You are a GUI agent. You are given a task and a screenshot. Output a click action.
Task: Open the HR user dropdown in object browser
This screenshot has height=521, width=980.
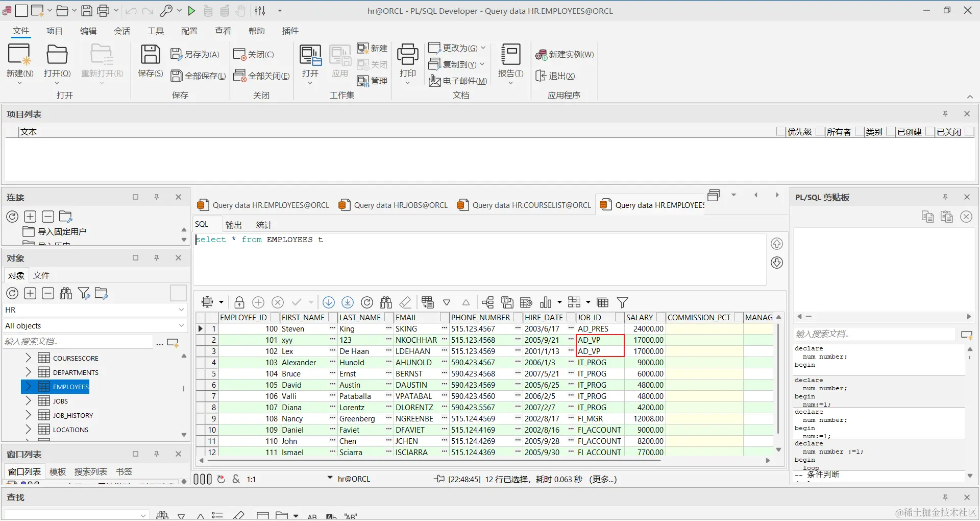pos(181,310)
